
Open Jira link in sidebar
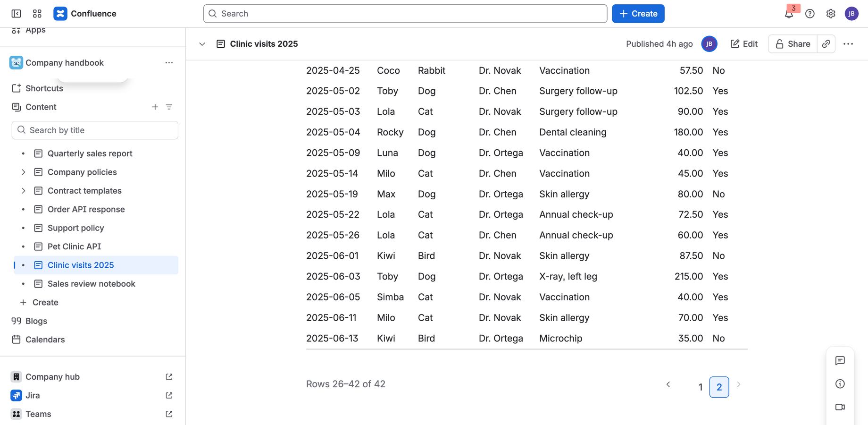32,396
